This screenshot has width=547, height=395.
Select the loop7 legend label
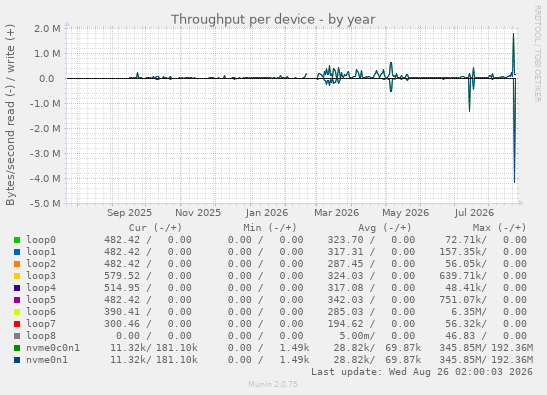coord(41,323)
